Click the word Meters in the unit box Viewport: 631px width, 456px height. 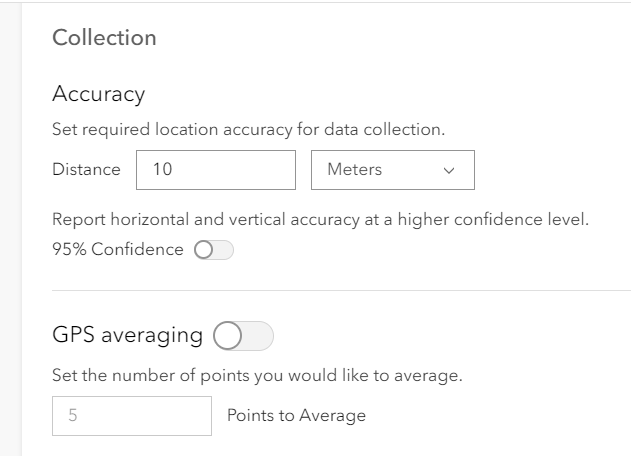[x=355, y=170]
